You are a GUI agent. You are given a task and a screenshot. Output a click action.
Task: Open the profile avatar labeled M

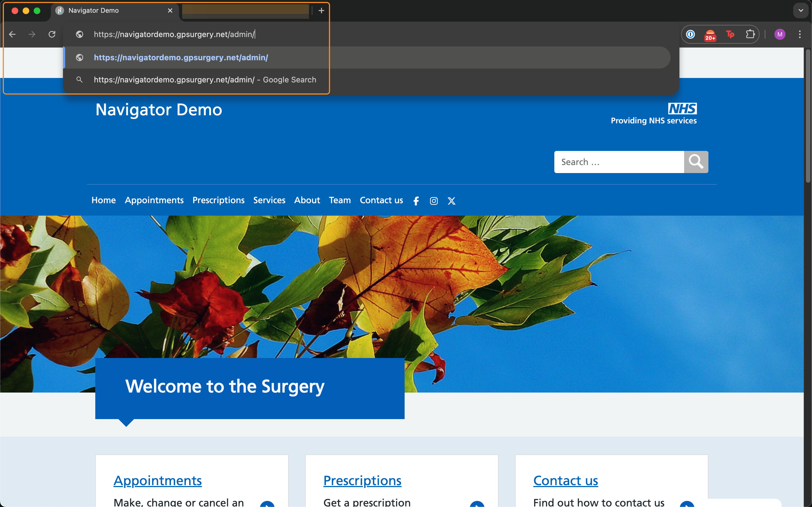coord(780,34)
